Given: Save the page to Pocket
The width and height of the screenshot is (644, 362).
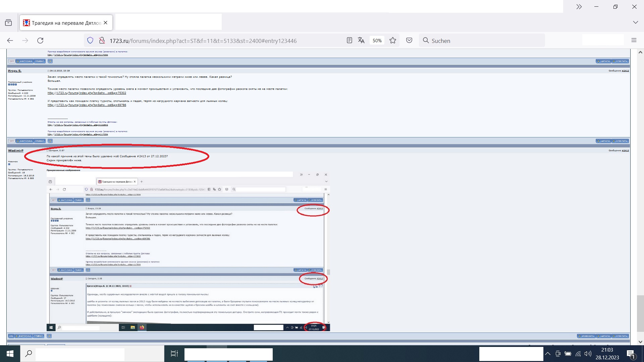Looking at the screenshot, I should [x=409, y=41].
